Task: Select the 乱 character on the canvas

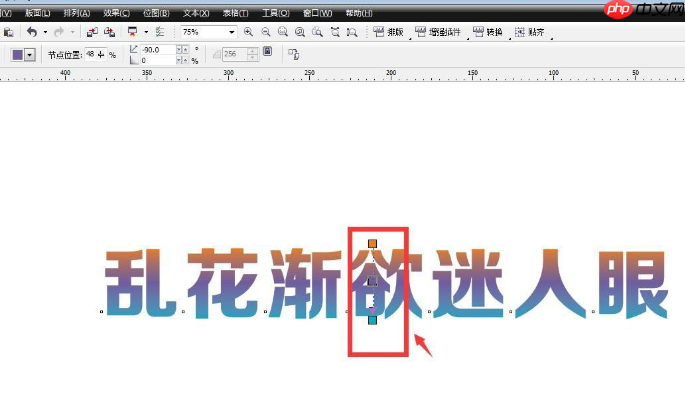Action: (141, 283)
